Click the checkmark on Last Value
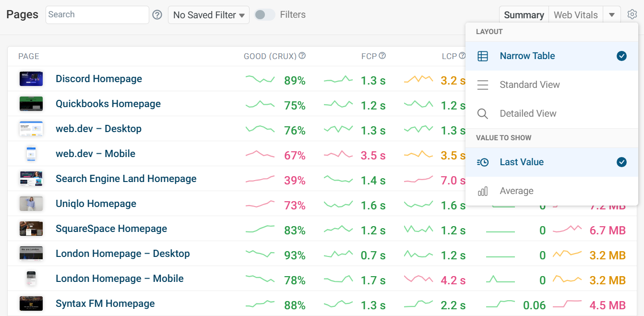Image resolution: width=644 pixels, height=316 pixels. click(x=622, y=162)
